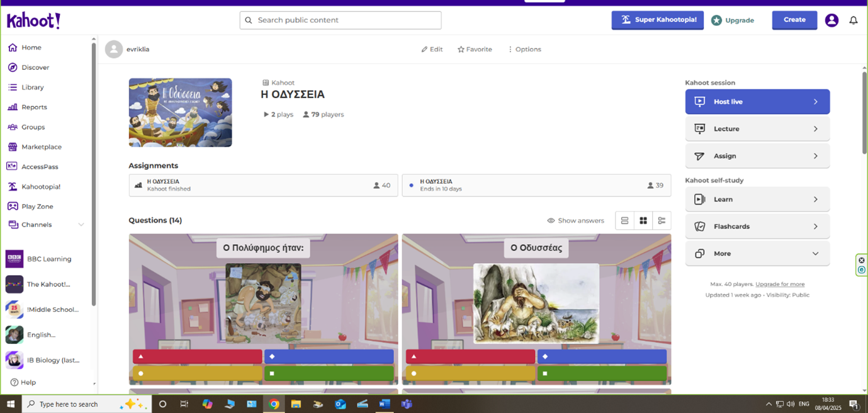Show hidden system tray icons
The image size is (868, 413).
769,404
